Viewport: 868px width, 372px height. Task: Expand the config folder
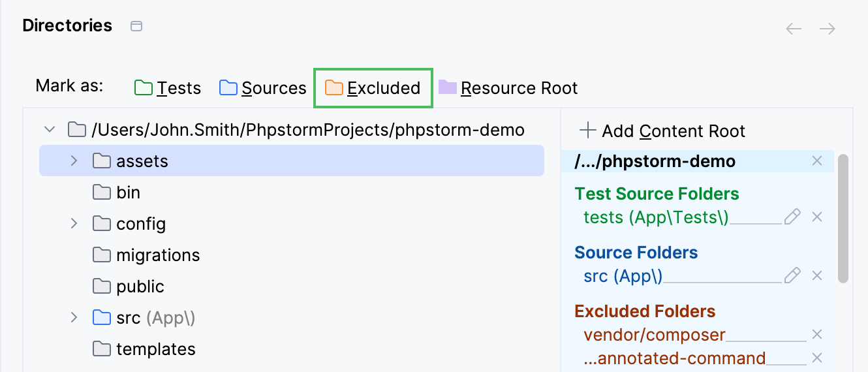(74, 224)
